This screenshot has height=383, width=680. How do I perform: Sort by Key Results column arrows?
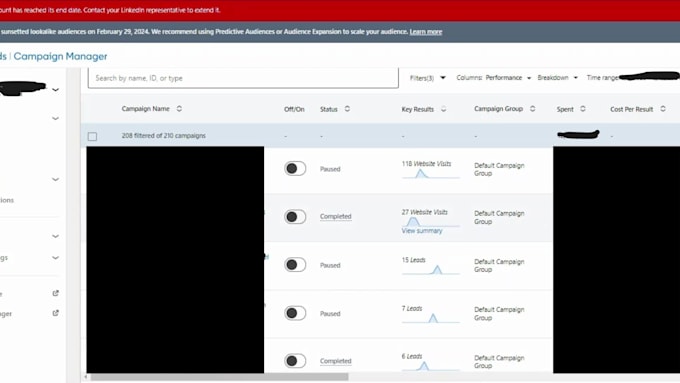click(443, 109)
